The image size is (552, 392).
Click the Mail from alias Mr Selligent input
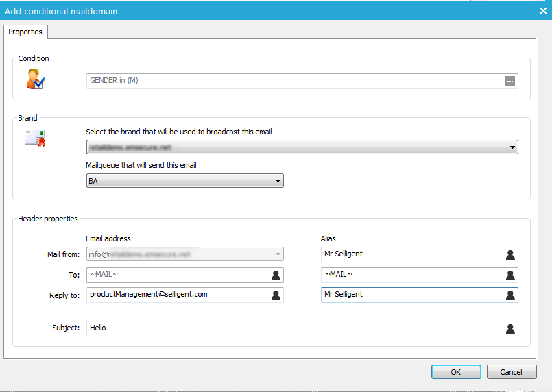[x=411, y=254]
